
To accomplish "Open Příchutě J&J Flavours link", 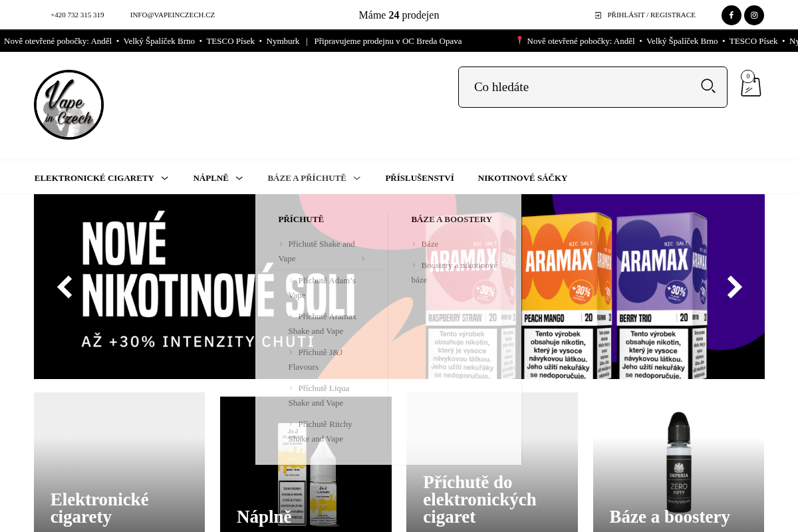I will [x=316, y=360].
